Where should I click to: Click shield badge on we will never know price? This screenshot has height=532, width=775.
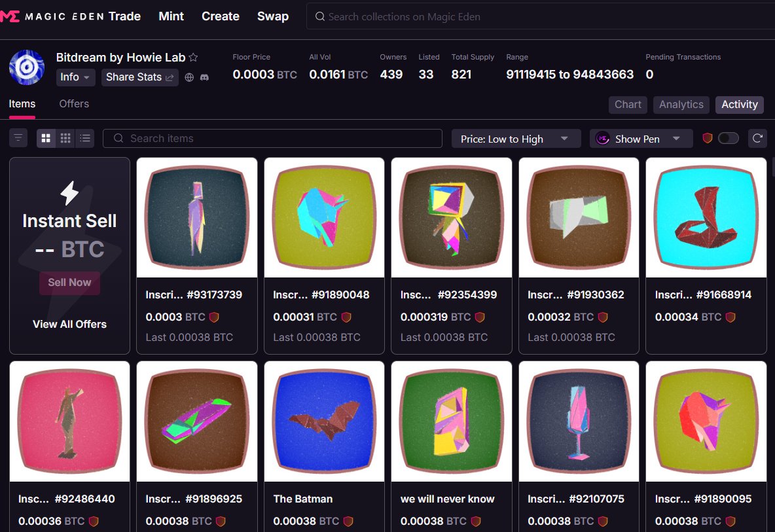click(x=476, y=521)
